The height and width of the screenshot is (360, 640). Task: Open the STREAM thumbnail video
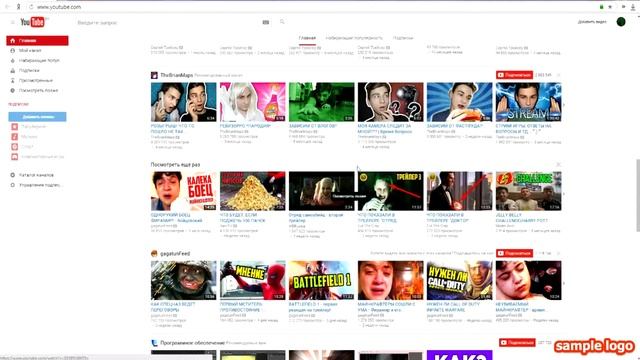528,102
